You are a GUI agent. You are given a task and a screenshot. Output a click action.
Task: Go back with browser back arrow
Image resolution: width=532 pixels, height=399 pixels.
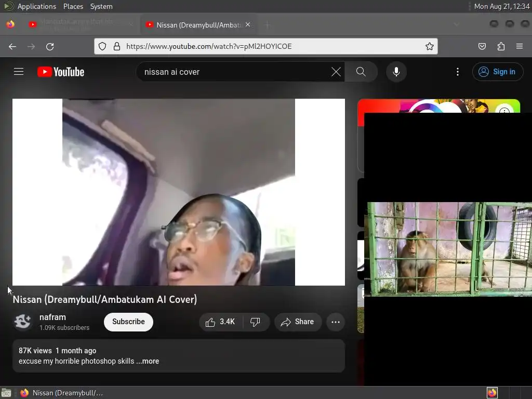(x=12, y=46)
